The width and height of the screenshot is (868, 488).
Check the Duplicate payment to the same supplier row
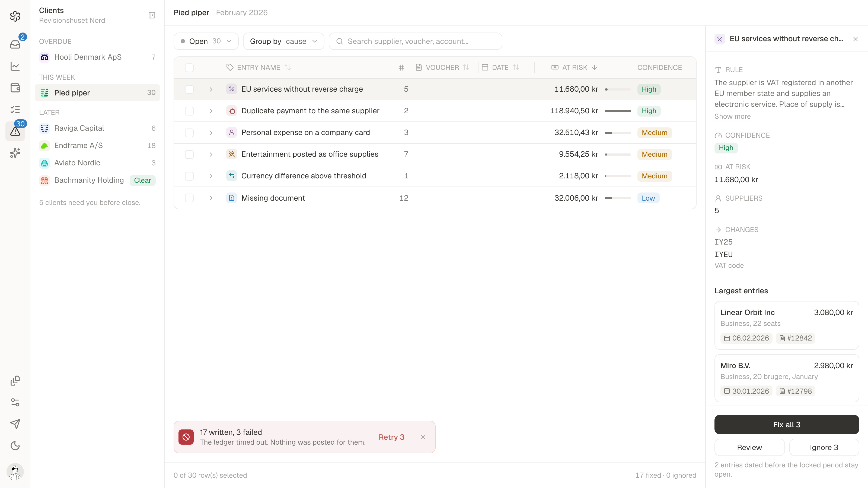pyautogui.click(x=189, y=111)
